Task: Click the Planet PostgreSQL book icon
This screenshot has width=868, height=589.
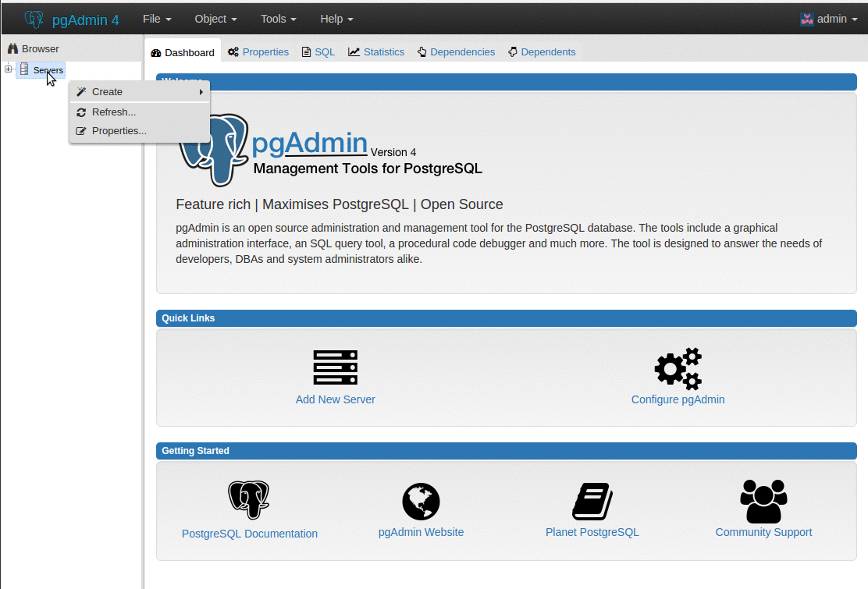Action: tap(592, 501)
